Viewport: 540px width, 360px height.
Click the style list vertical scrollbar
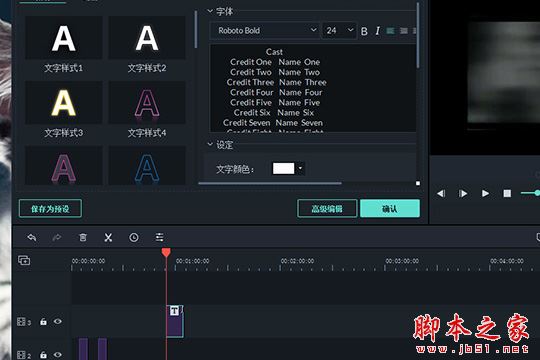pyautogui.click(x=196, y=30)
